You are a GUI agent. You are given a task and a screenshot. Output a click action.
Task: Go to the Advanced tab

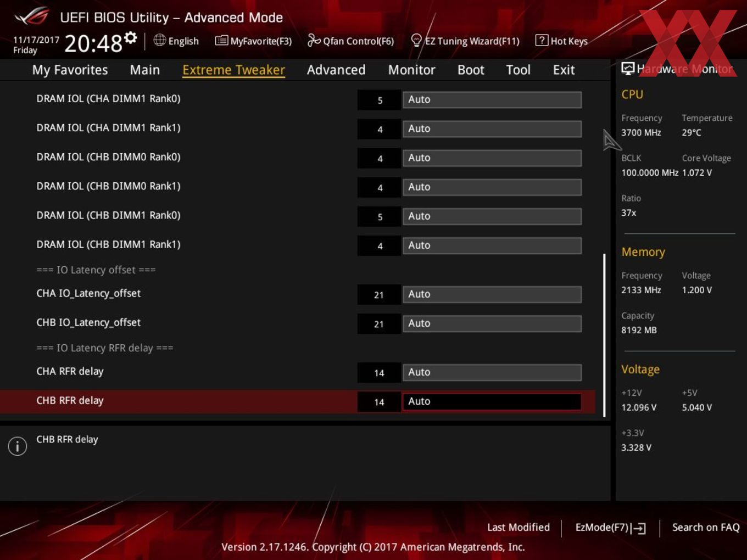pos(336,70)
